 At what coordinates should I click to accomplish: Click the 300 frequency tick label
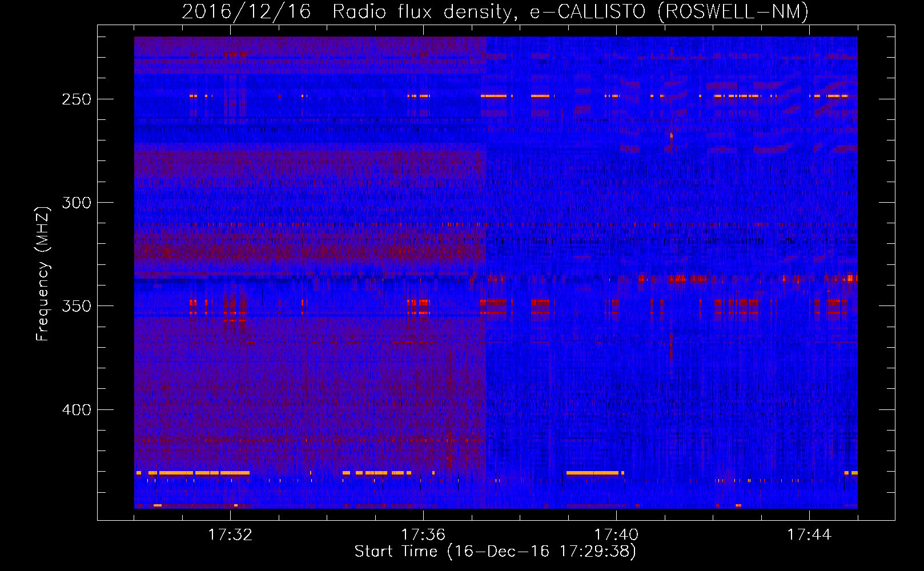[77, 203]
